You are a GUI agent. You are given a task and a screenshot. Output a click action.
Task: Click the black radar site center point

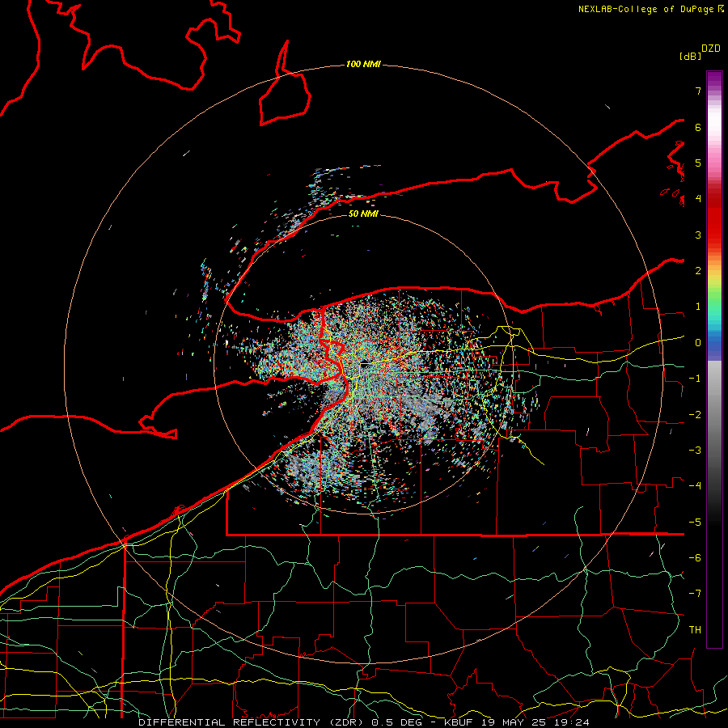365,362
